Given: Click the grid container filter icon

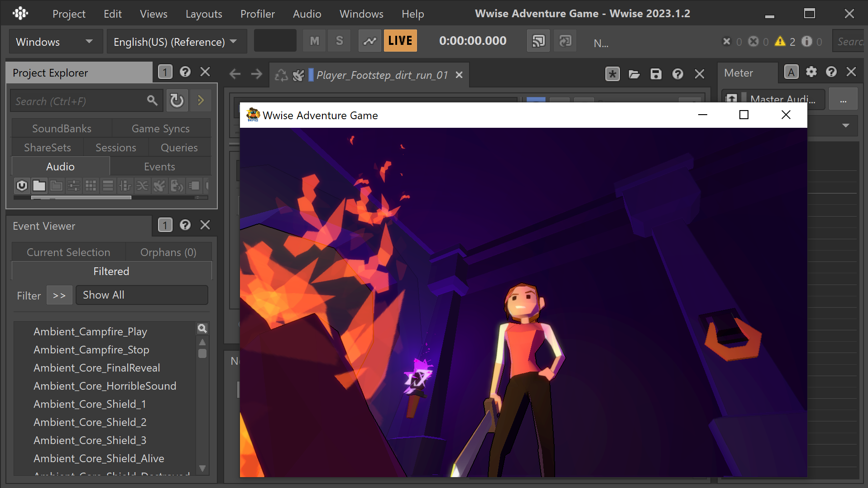Looking at the screenshot, I should click(x=91, y=186).
